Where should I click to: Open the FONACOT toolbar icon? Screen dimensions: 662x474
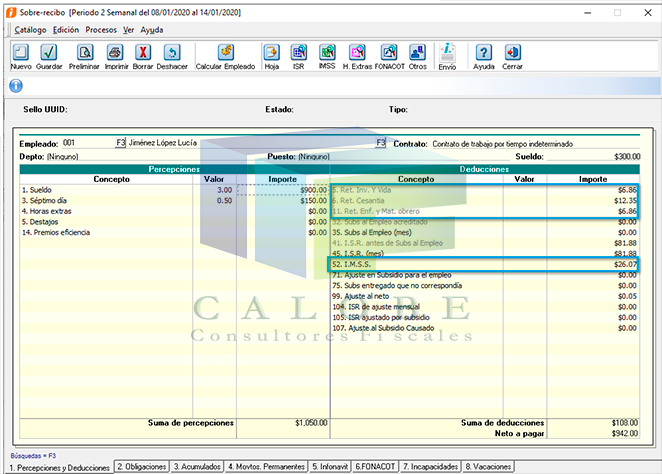click(389, 57)
